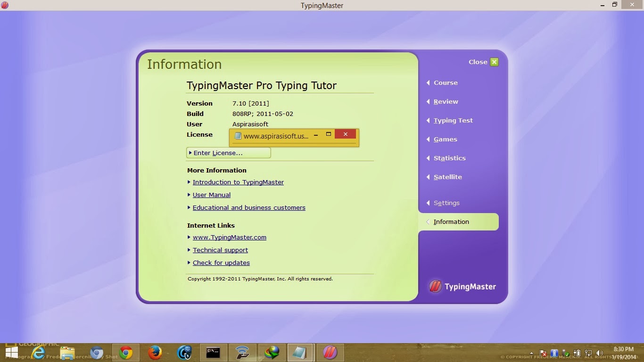
Task: Open Internet Download Manager in the taskbar
Action: [272, 353]
